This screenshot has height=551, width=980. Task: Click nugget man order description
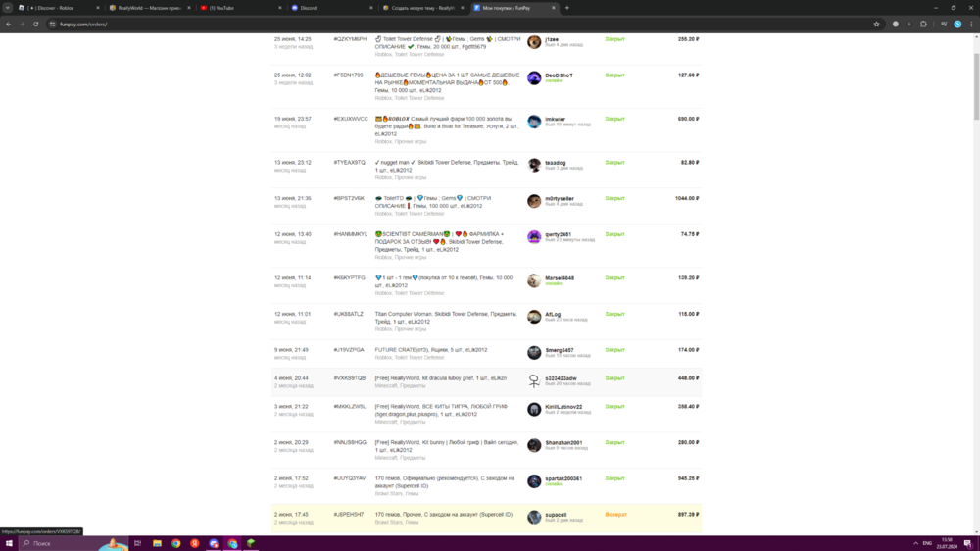[x=446, y=167]
